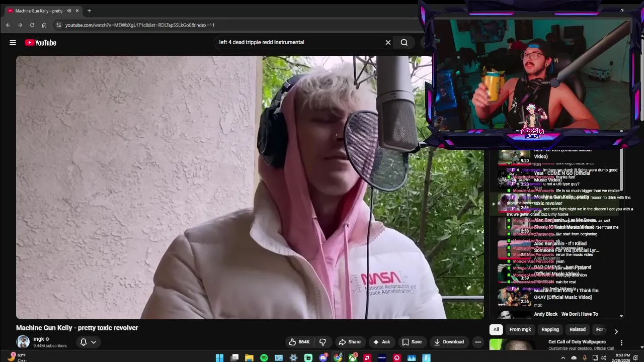
Task: Open the Xbox app from the taskbar
Action: tap(353, 358)
